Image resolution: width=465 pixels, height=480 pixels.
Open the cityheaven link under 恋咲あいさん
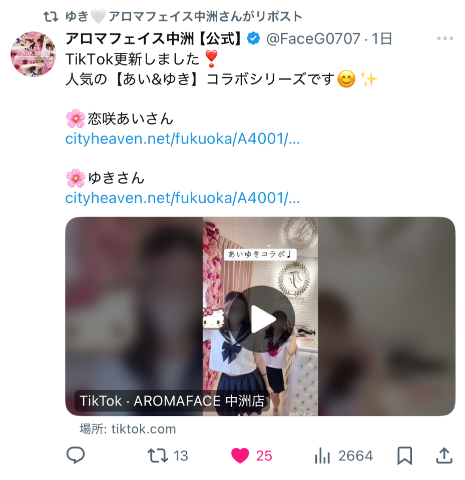(182, 139)
